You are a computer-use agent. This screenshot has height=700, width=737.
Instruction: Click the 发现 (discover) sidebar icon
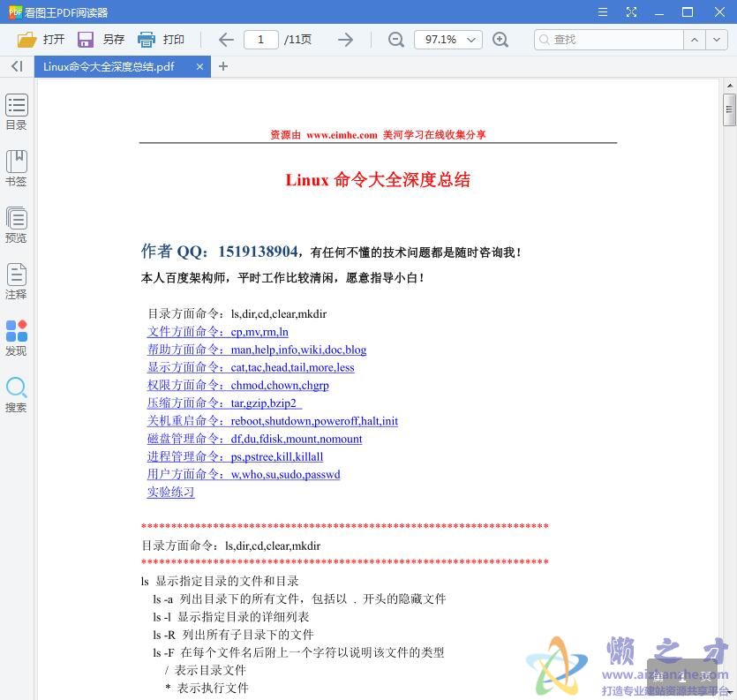tap(16, 337)
